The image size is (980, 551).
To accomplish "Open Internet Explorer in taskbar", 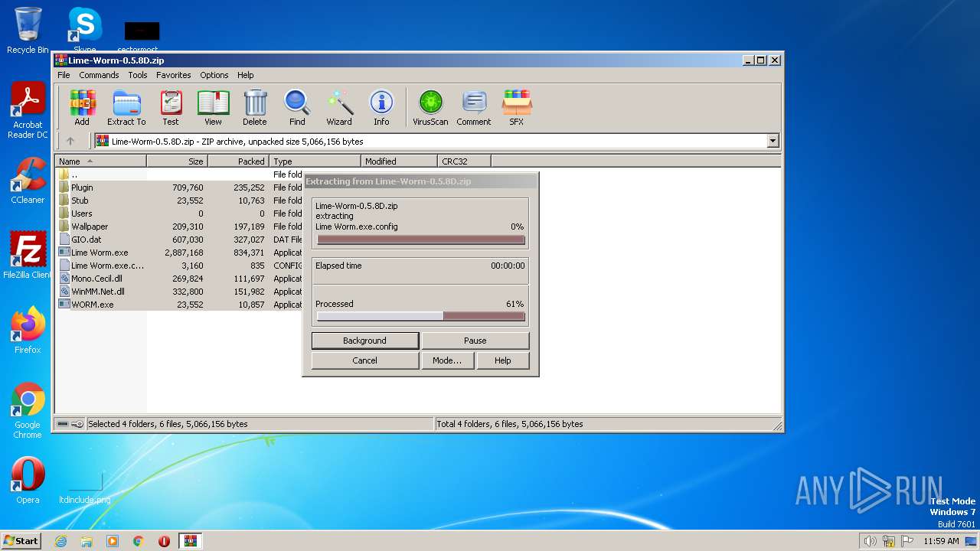I will 60,541.
